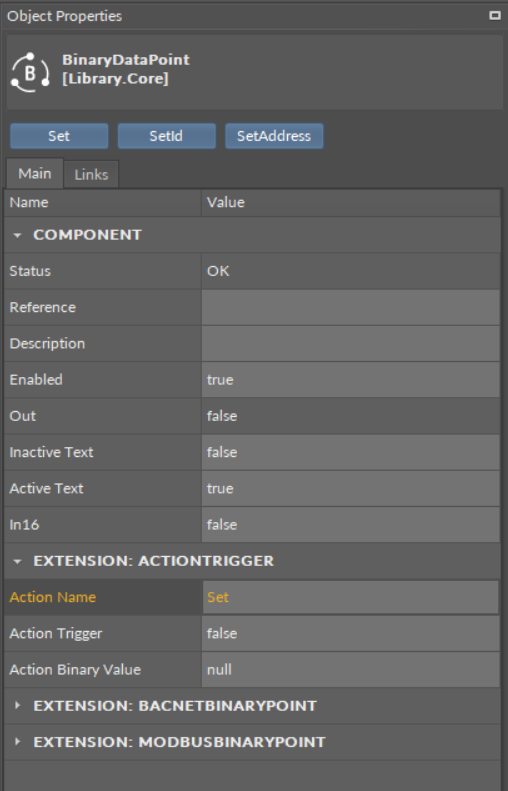Toggle the Action Trigger value

pyautogui.click(x=351, y=634)
